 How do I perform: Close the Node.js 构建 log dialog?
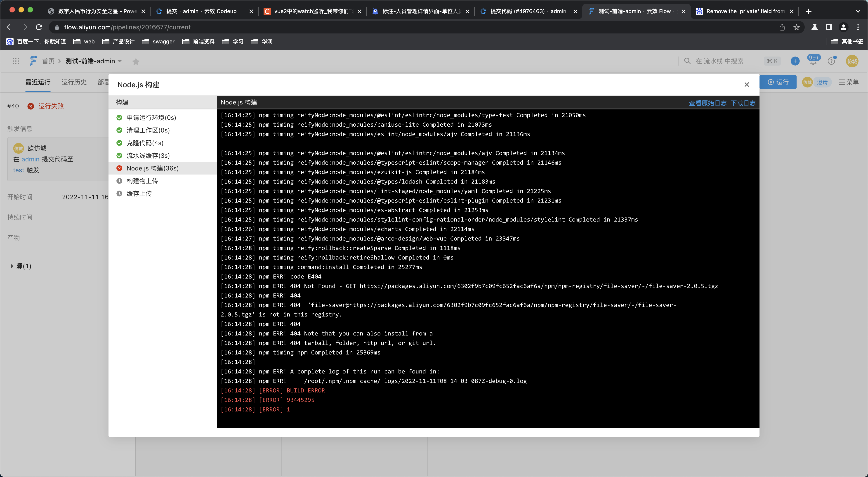(x=746, y=85)
